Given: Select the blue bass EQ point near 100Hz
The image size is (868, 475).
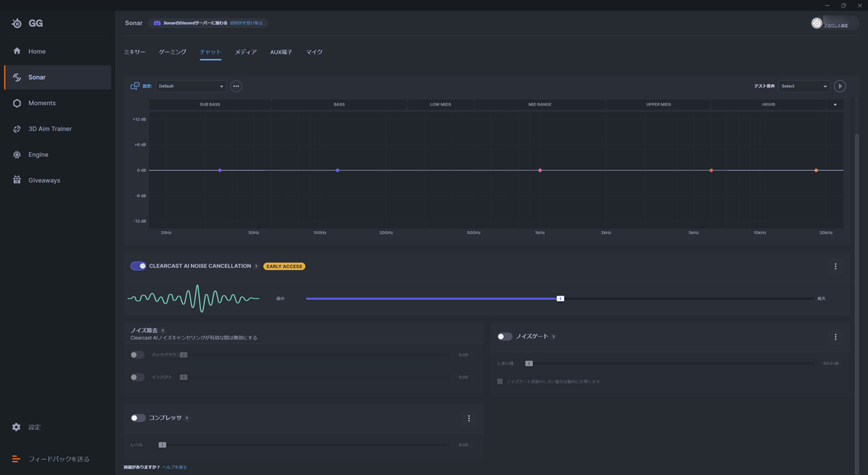Looking at the screenshot, I should coord(338,170).
